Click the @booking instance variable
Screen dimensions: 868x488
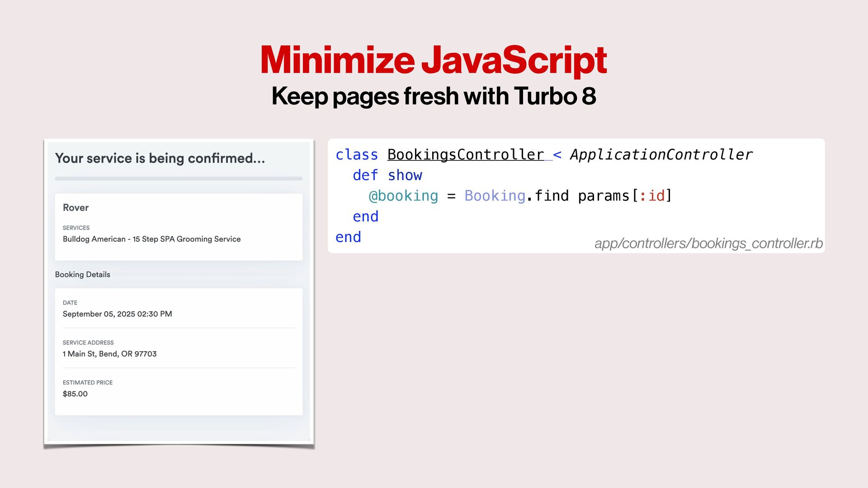[x=403, y=196]
